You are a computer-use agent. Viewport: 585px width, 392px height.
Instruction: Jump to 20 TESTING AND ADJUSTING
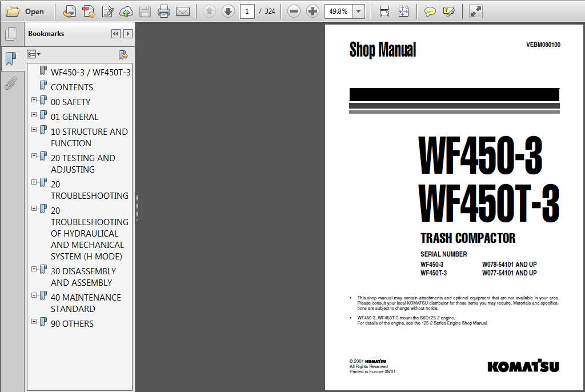tap(83, 163)
